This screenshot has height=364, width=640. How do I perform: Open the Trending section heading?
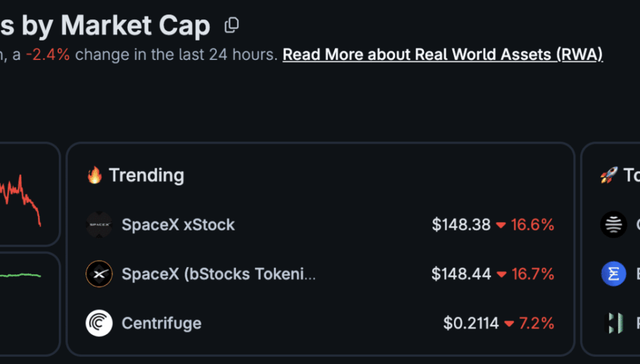(146, 175)
